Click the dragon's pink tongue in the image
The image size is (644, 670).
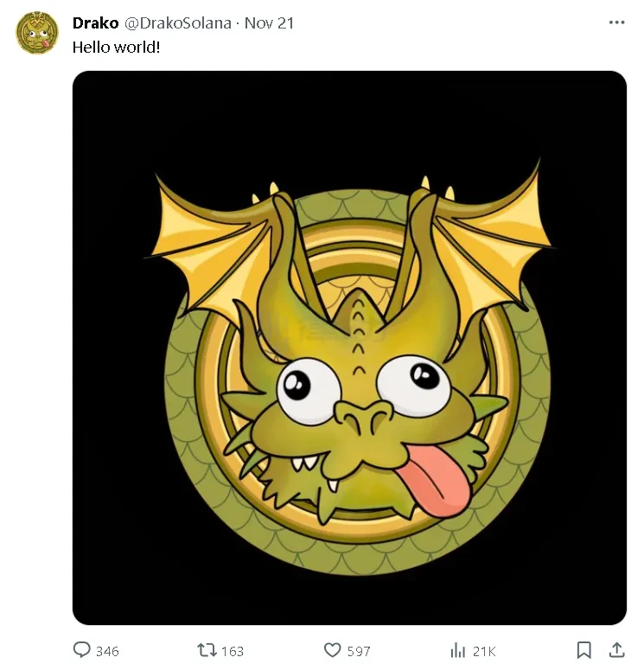pos(437,486)
